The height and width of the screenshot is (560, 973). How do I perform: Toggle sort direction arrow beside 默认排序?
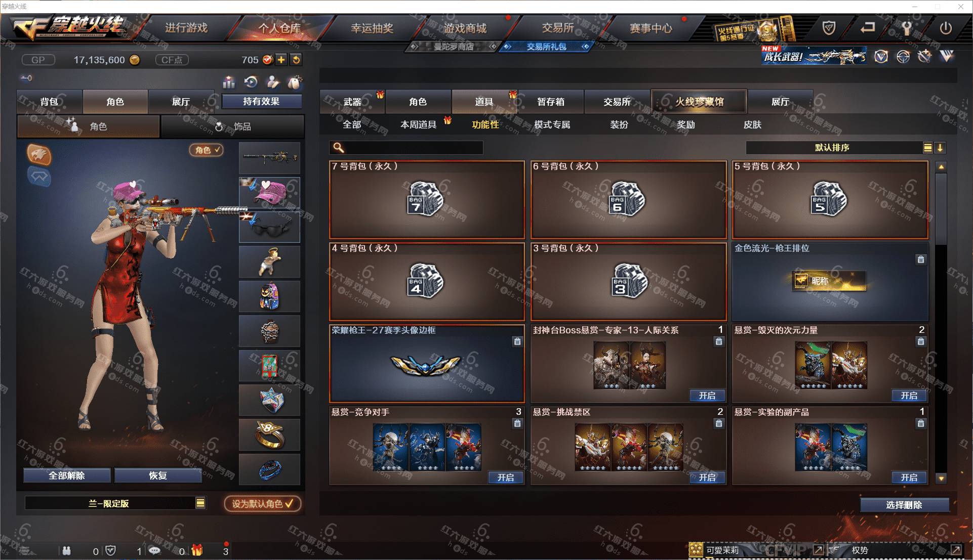[940, 148]
